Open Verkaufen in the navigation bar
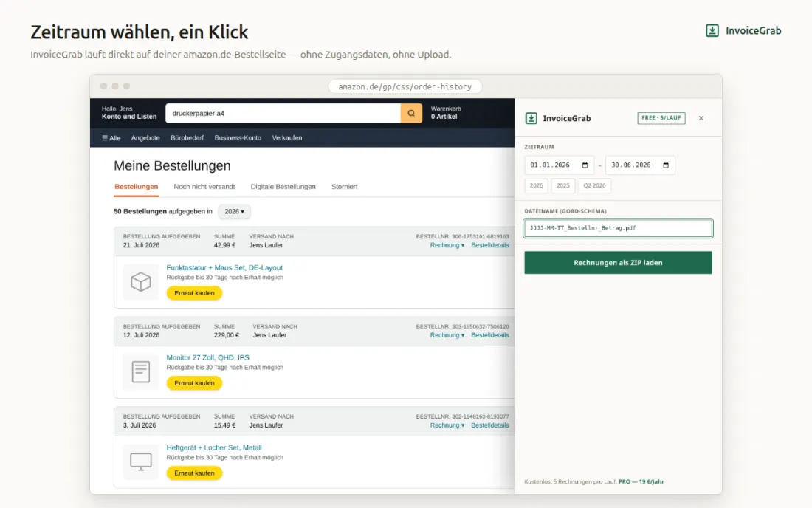The height and width of the screenshot is (508, 812). click(287, 138)
